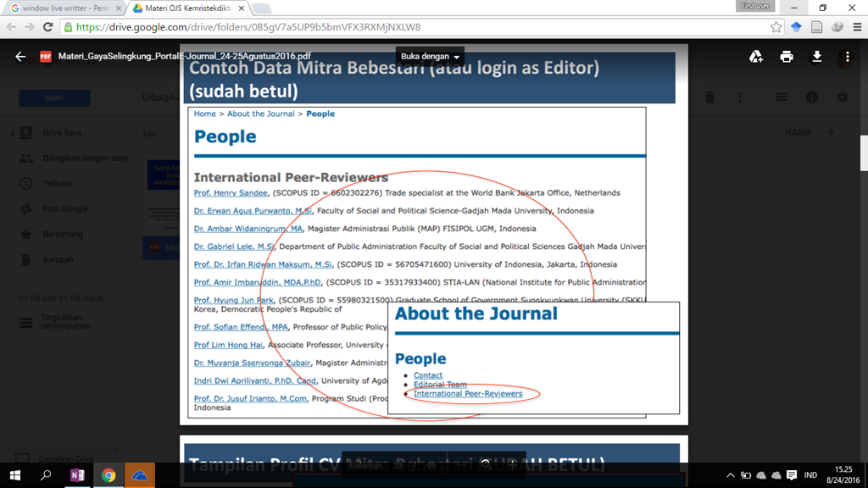Open the 'Contact' link under People
Image resolution: width=868 pixels, height=488 pixels.
click(428, 375)
